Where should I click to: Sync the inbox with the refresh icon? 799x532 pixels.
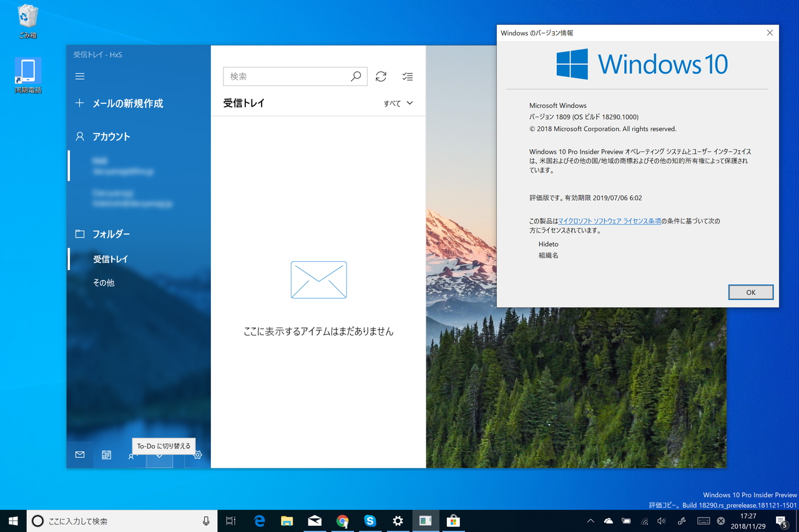click(x=381, y=76)
